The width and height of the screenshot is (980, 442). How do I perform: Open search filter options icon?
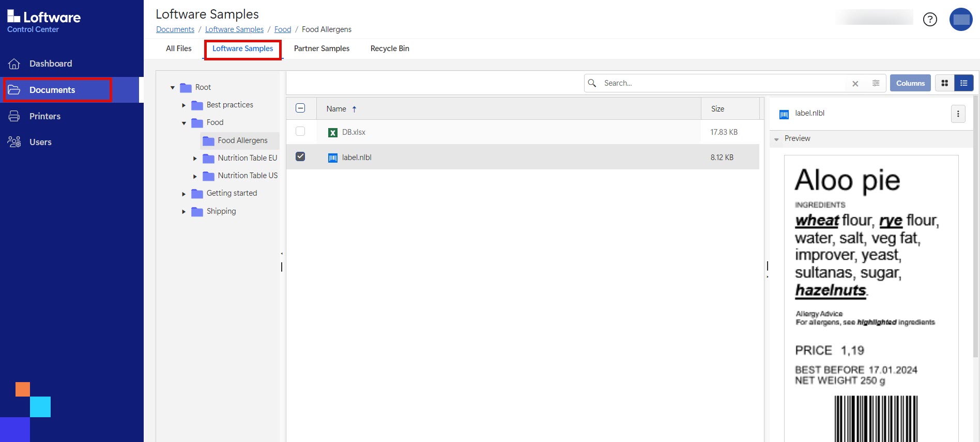876,83
